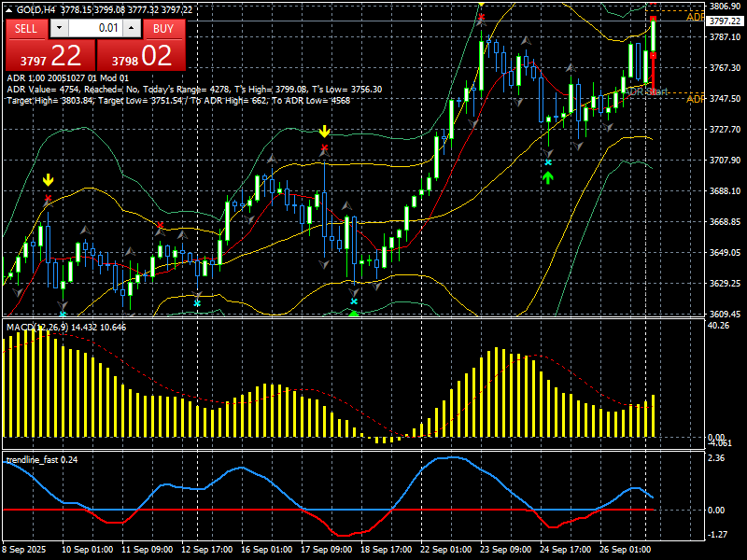Select the cyan X marker near 12 Sep 17:00
Image resolution: width=747 pixels, height=560 pixels.
(x=197, y=302)
